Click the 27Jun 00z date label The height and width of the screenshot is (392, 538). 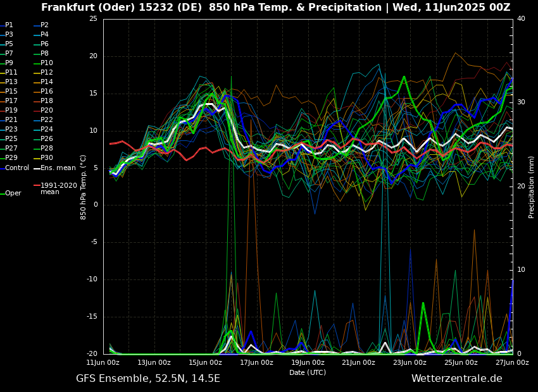click(x=512, y=362)
